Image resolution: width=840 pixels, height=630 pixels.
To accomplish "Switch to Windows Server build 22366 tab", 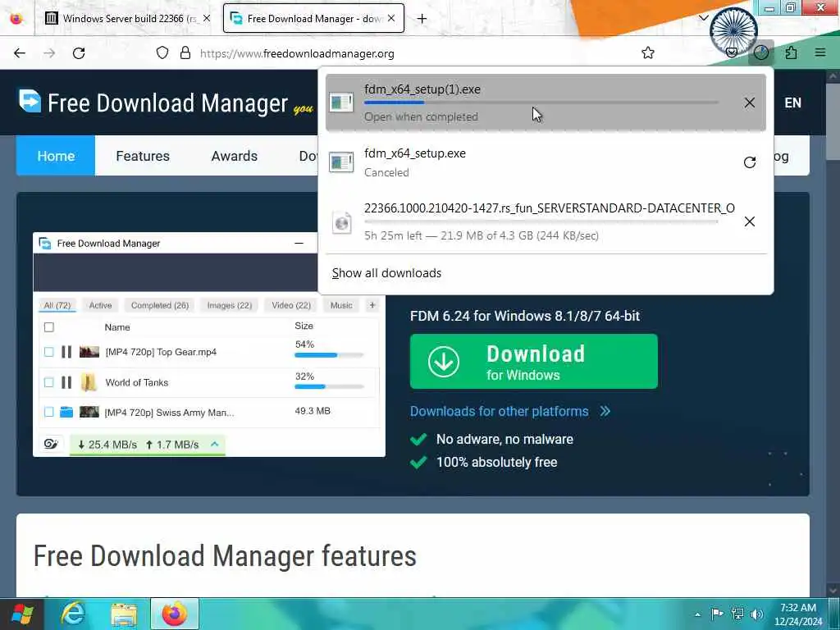I will [x=121, y=18].
